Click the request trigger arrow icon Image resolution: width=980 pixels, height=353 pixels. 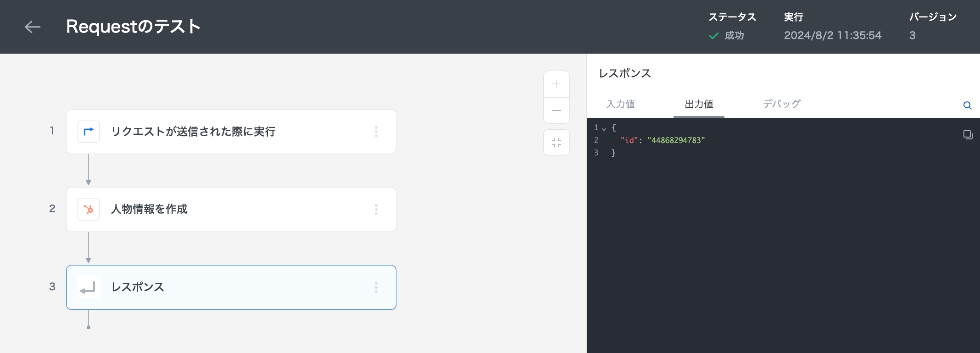(89, 132)
